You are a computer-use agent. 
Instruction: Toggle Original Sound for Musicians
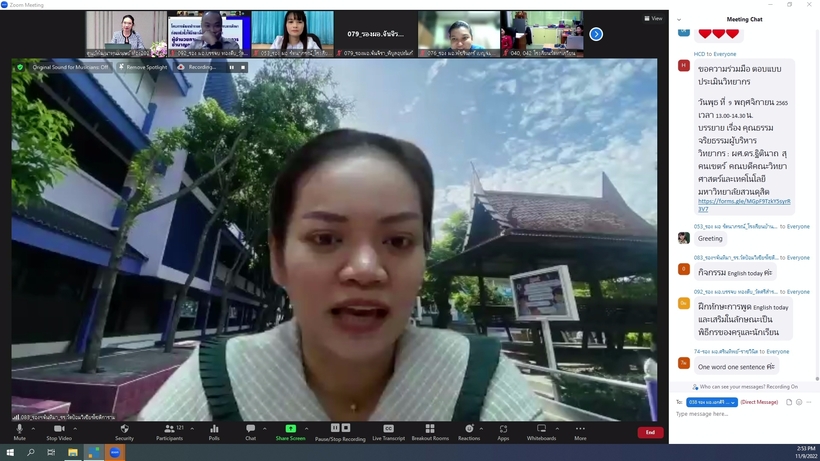pyautogui.click(x=70, y=67)
